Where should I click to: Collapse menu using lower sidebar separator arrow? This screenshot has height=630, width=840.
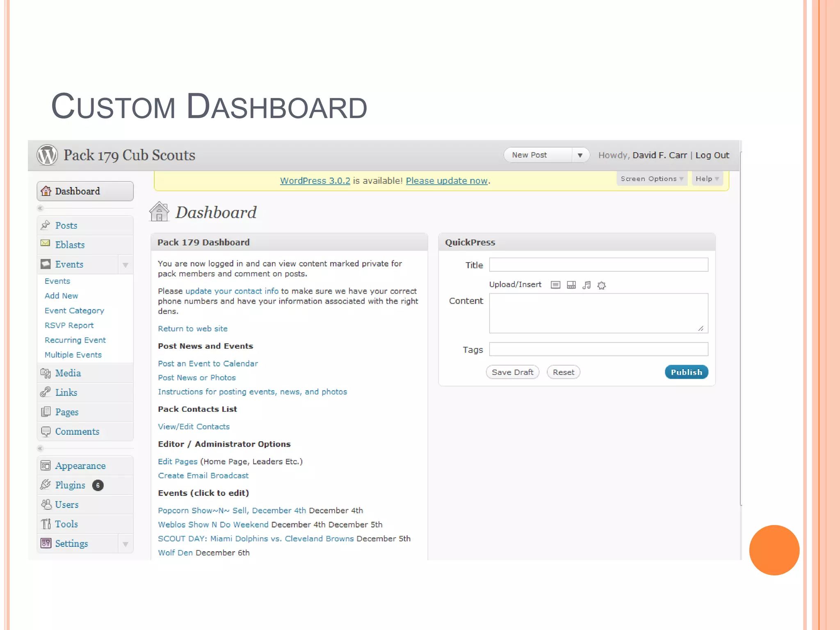(x=40, y=448)
